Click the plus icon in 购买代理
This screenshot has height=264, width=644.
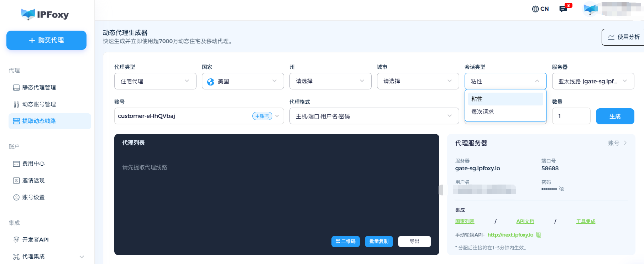coord(32,40)
